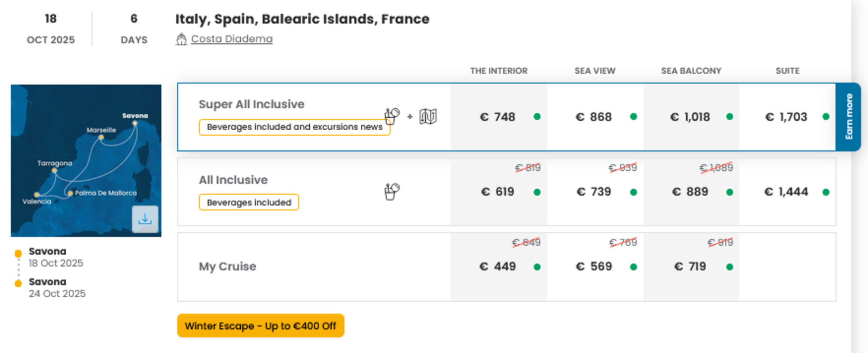Click the Beverages included badge

249,202
